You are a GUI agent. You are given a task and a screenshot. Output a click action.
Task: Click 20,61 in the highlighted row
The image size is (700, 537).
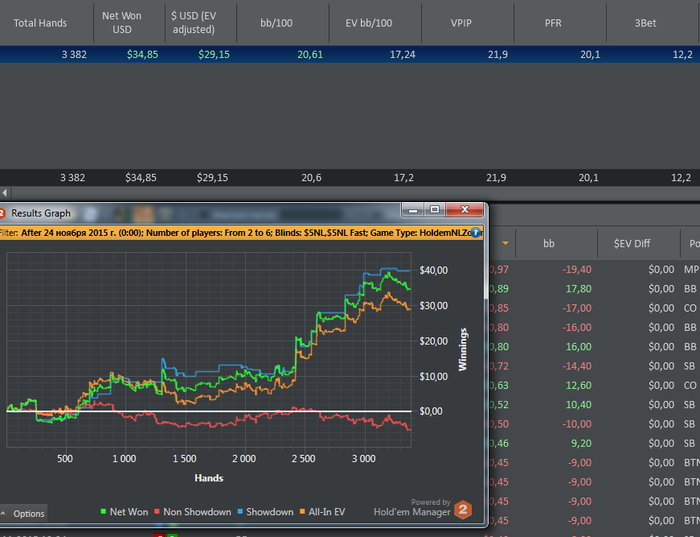(310, 54)
